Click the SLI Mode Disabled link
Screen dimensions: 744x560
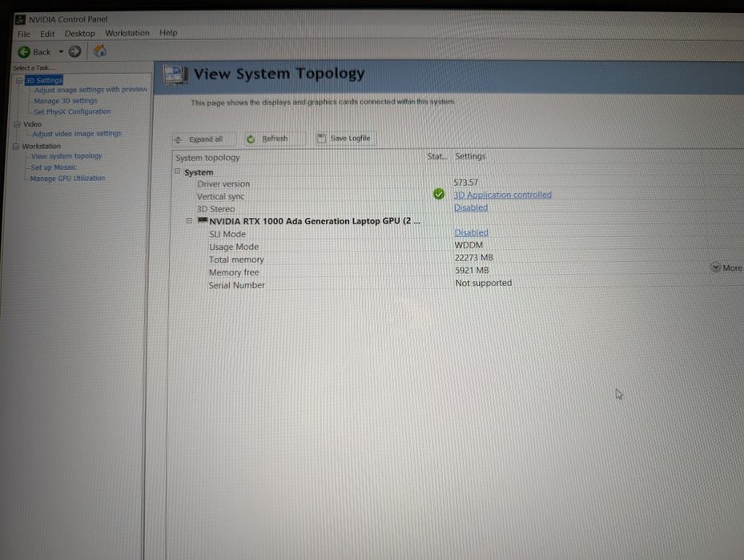471,232
